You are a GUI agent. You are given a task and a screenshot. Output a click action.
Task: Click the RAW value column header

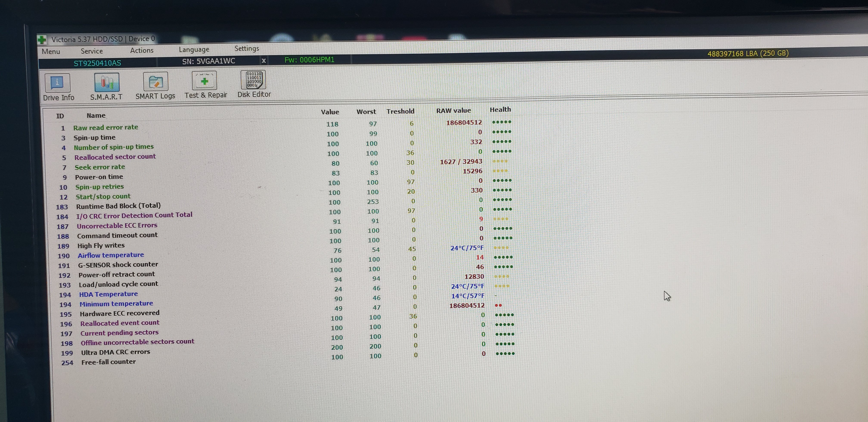coord(454,110)
